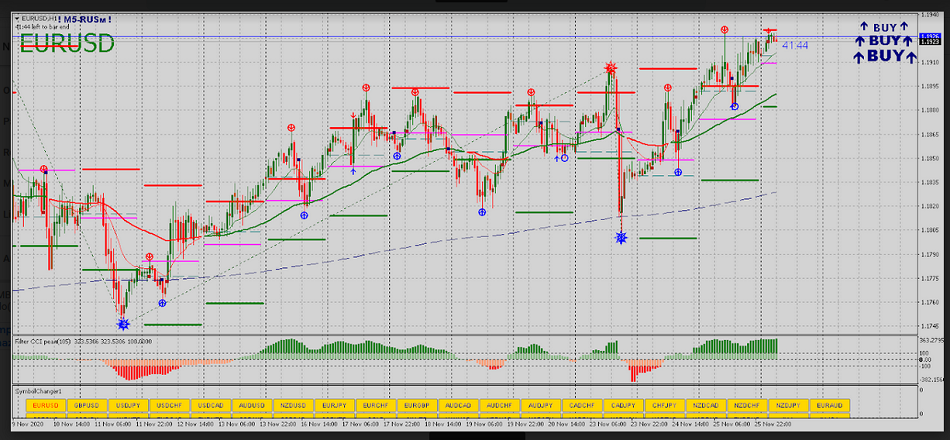Select the NZDCHF symbol button
950x440 pixels.
point(747,405)
